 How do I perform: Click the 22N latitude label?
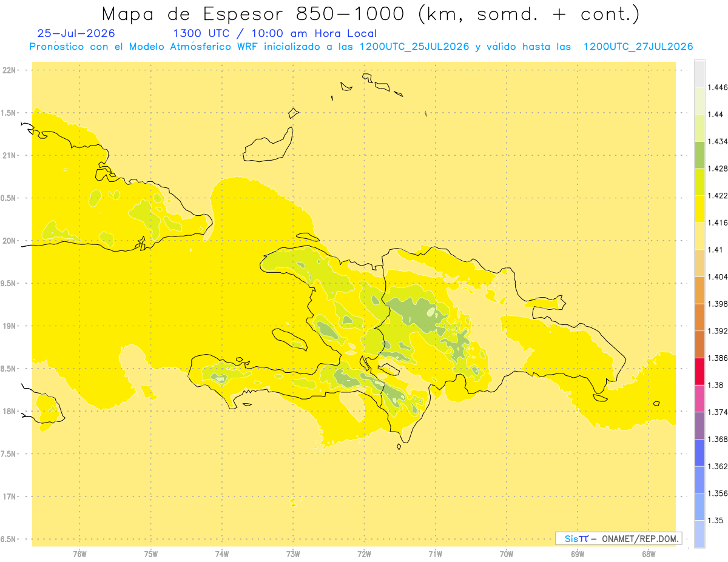[10, 70]
